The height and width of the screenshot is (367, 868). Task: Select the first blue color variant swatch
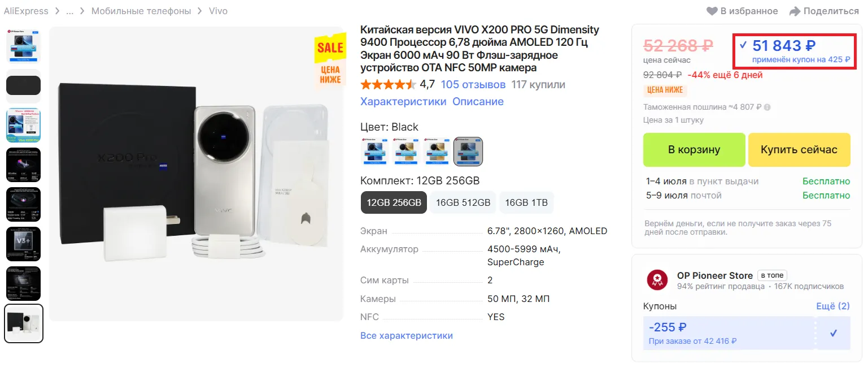pos(375,151)
